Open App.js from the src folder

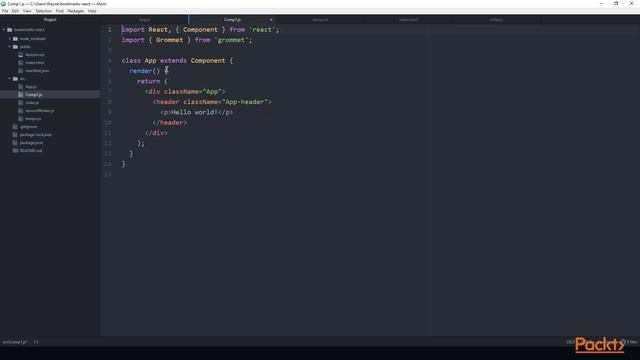pos(31,87)
